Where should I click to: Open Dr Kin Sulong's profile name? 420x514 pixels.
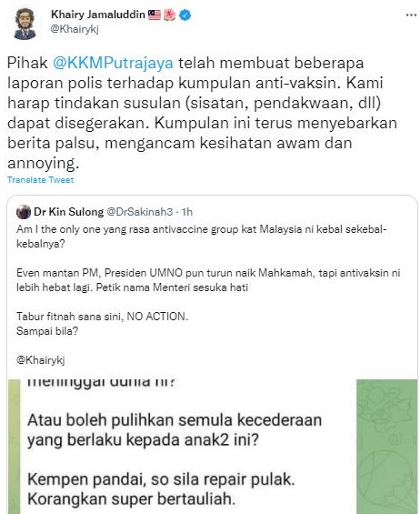(68, 212)
